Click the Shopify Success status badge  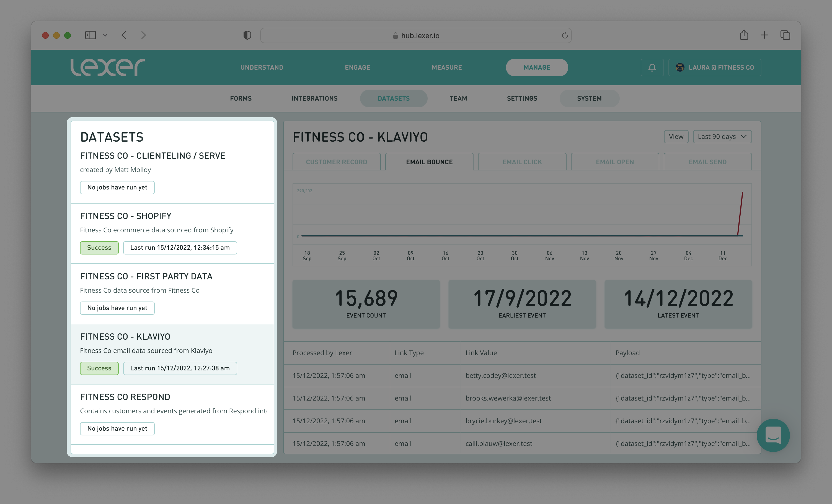(99, 248)
